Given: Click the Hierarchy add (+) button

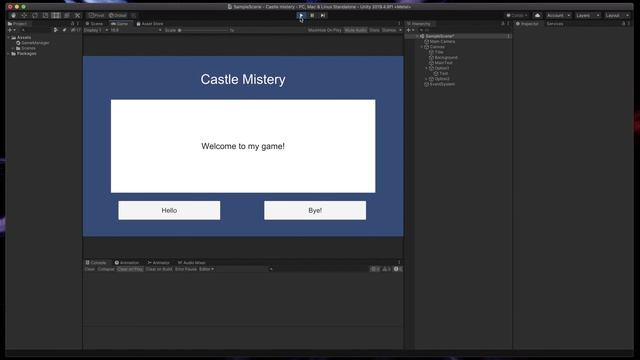Looking at the screenshot, I should click(x=410, y=30).
